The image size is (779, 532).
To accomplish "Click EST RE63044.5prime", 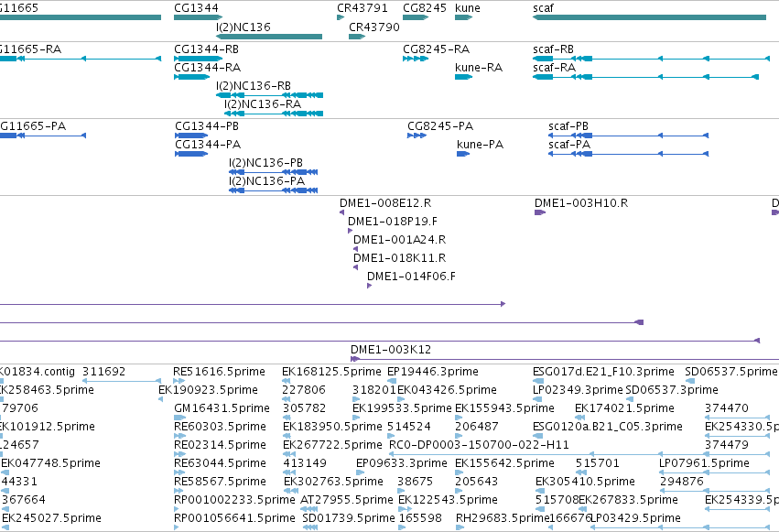I will 179,472.
